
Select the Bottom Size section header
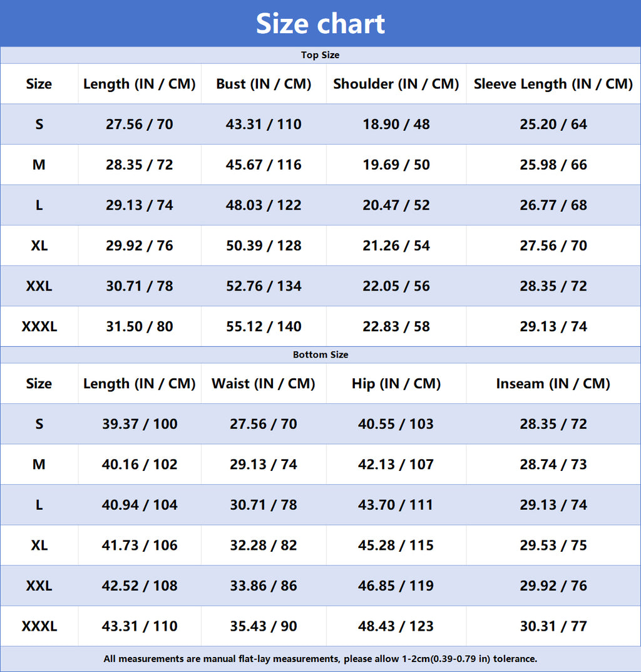tap(320, 355)
